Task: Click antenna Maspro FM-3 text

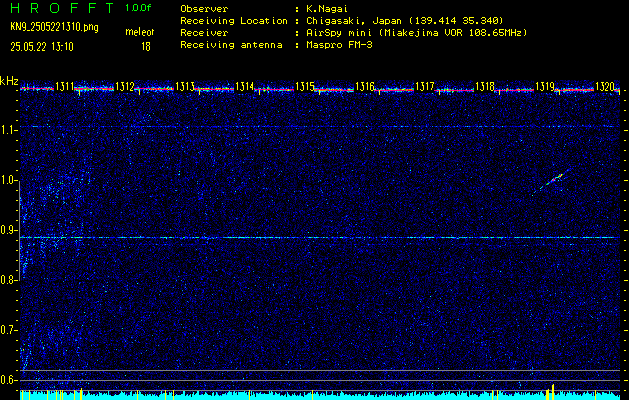Action: (x=339, y=45)
